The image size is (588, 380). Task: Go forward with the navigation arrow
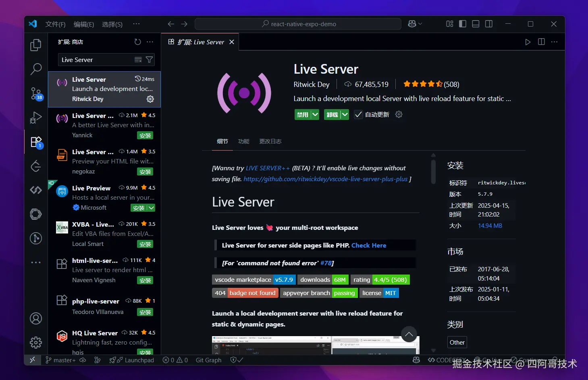coord(184,24)
